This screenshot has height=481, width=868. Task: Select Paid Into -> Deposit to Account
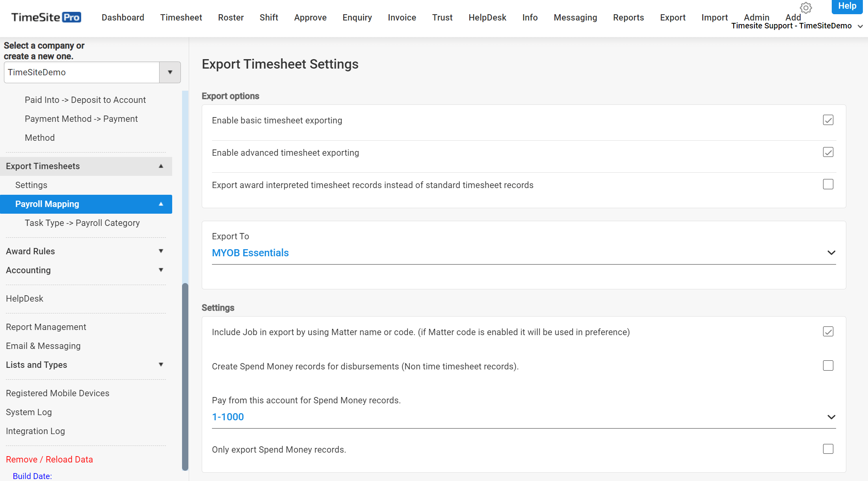click(x=85, y=100)
